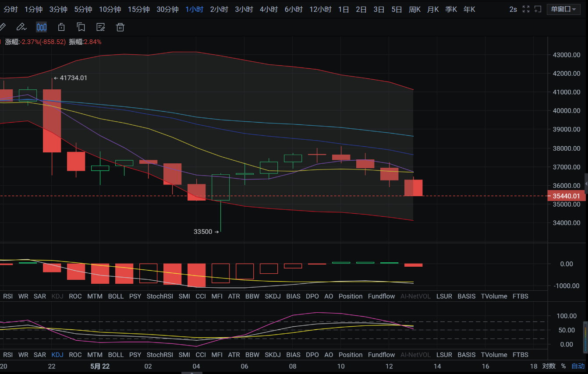Image resolution: width=588 pixels, height=374 pixels.
Task: Select CCI in the upper indicator strip
Action: click(x=201, y=296)
